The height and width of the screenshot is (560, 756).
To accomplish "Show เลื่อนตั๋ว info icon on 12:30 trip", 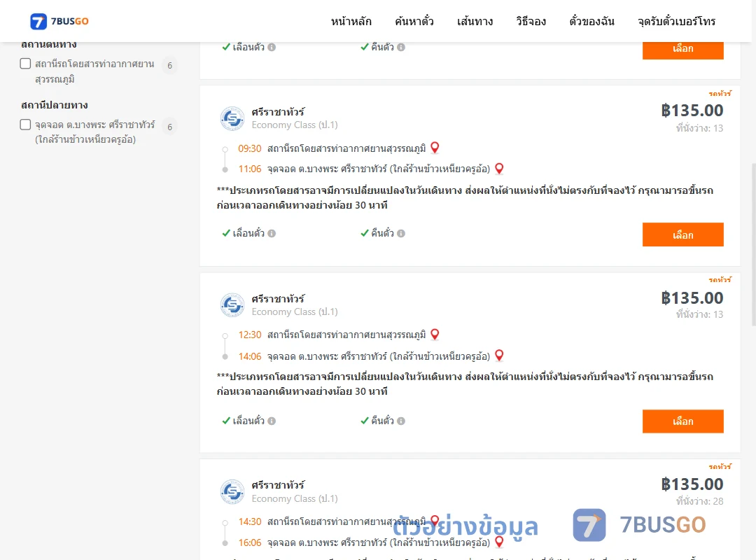I will tap(272, 421).
